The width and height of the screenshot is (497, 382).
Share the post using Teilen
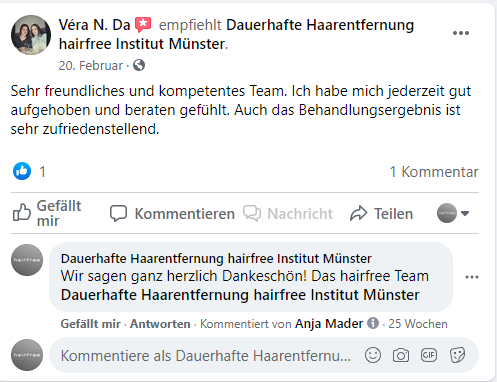[x=382, y=213]
